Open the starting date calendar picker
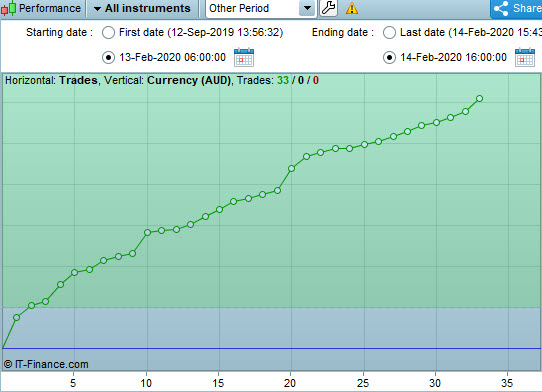This screenshot has height=392, width=542. 244,57
